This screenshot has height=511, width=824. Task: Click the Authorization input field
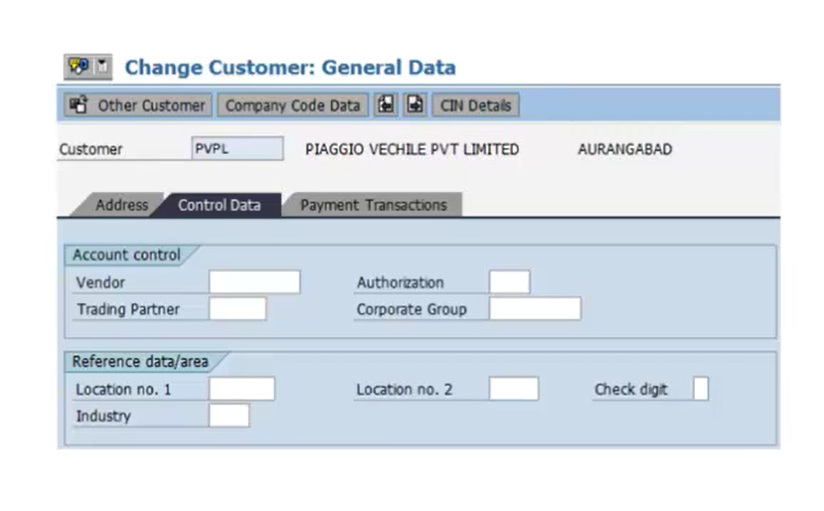click(509, 282)
